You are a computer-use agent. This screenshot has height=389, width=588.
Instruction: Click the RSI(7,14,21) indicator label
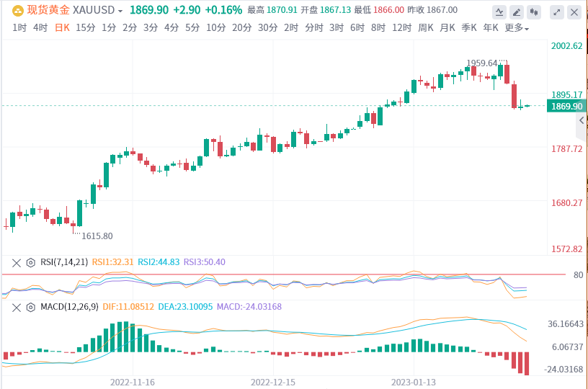[64, 262]
